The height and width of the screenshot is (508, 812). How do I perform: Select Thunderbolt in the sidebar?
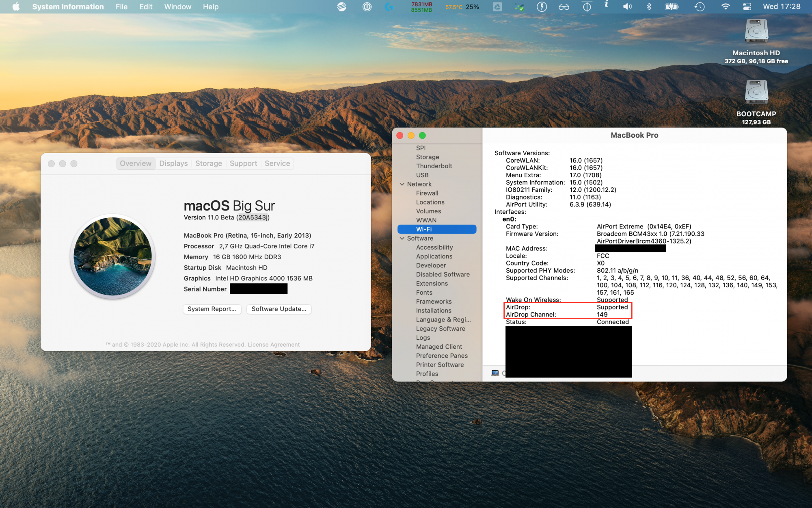pyautogui.click(x=434, y=166)
